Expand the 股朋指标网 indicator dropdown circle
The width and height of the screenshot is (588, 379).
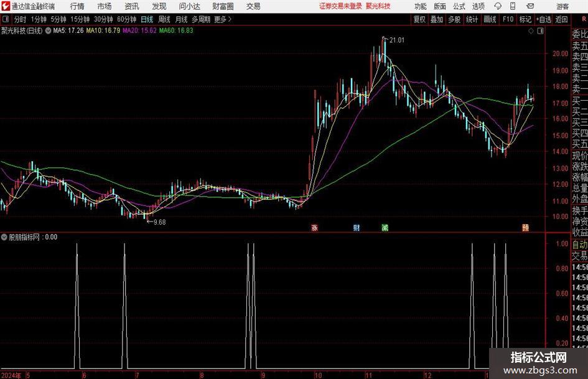pyautogui.click(x=4, y=237)
